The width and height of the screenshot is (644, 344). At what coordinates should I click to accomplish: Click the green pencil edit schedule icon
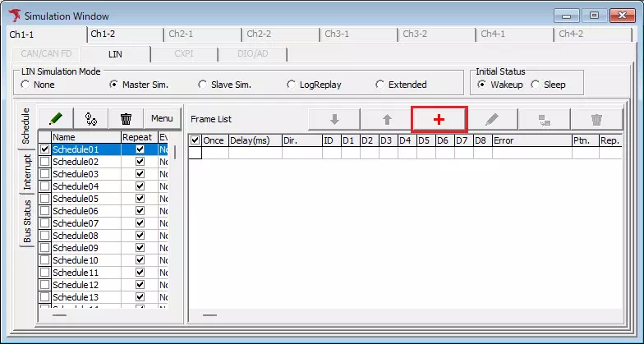point(56,119)
